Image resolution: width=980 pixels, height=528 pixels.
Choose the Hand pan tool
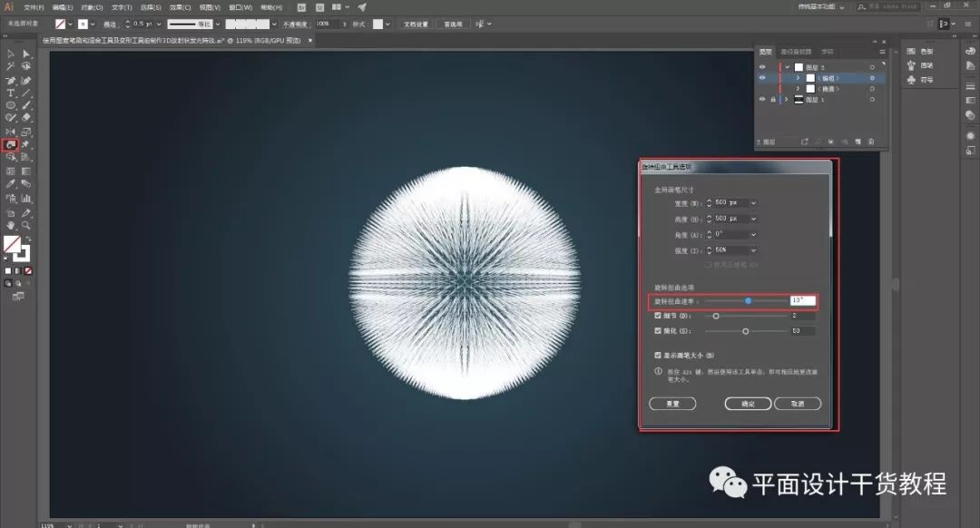[11, 225]
